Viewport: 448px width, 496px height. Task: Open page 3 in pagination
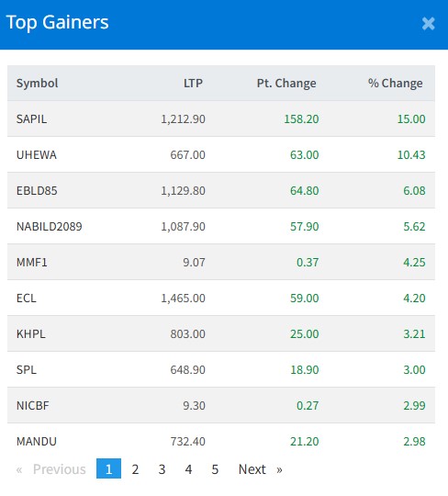tap(162, 469)
